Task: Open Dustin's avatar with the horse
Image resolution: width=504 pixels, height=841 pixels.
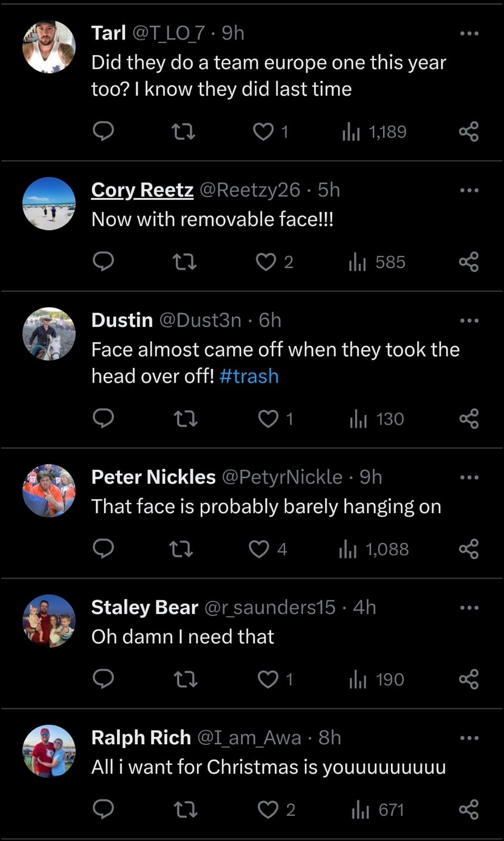Action: [x=49, y=334]
